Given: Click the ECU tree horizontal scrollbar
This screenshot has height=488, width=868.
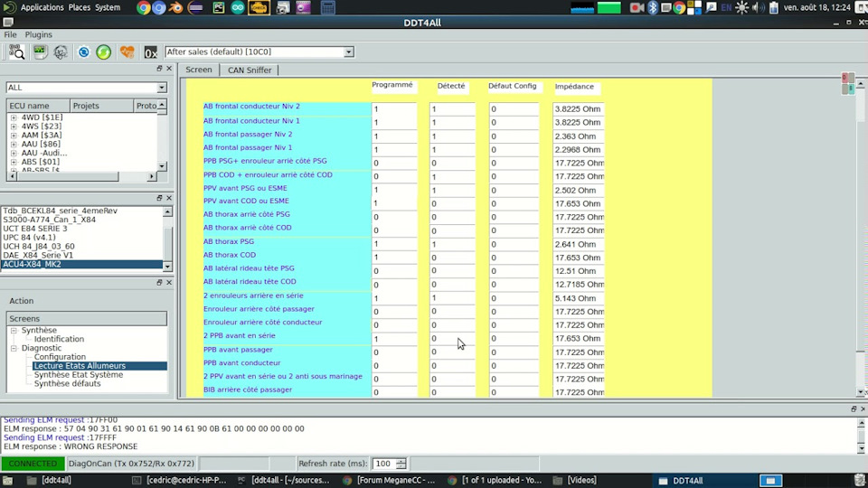Looking at the screenshot, I should point(82,176).
